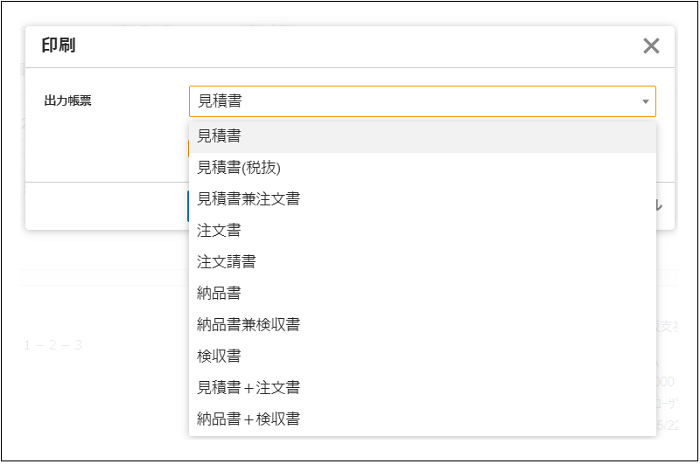Click the blue button edge left of the list

click(187, 205)
